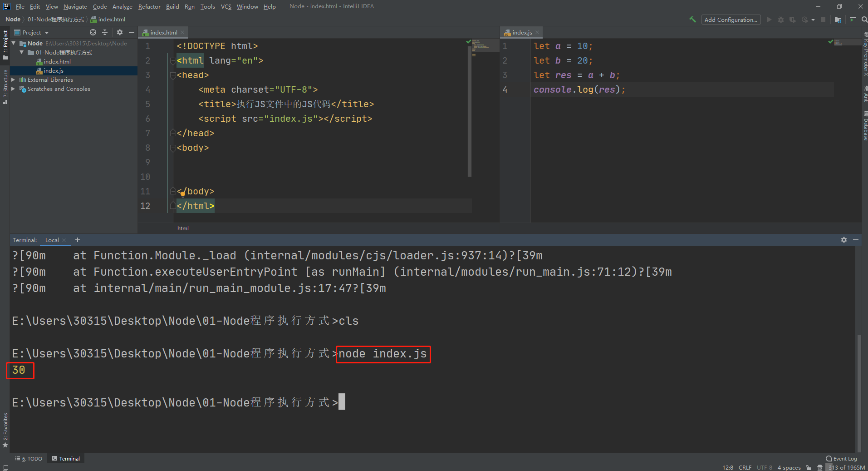868x471 pixels.
Task: Fold the body tag at line 8
Action: pos(173,148)
